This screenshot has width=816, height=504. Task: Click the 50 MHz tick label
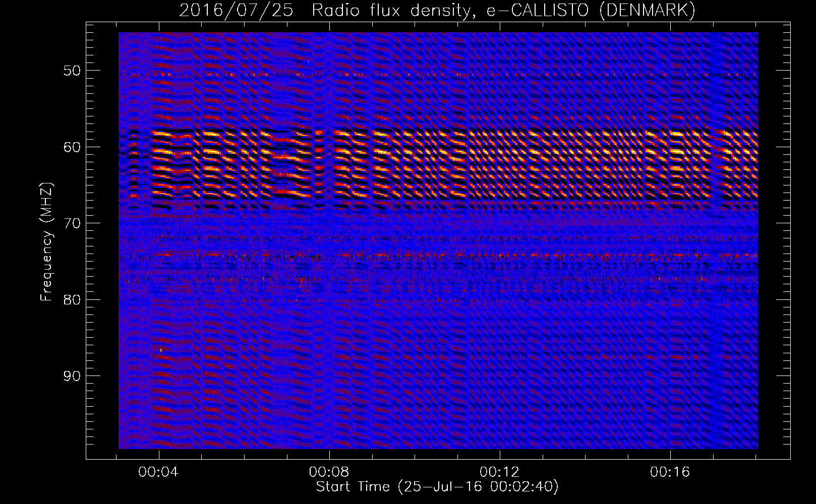[x=72, y=71]
